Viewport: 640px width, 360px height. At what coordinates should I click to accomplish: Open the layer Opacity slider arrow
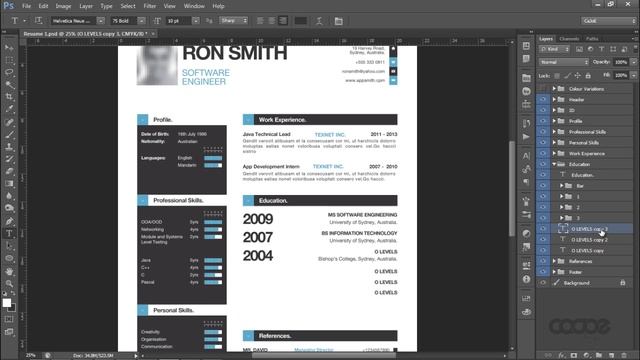coord(634,62)
